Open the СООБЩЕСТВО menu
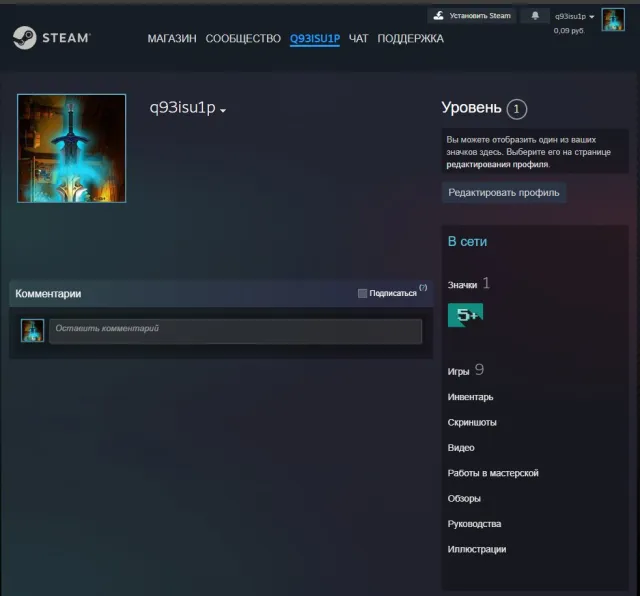 pyautogui.click(x=243, y=38)
